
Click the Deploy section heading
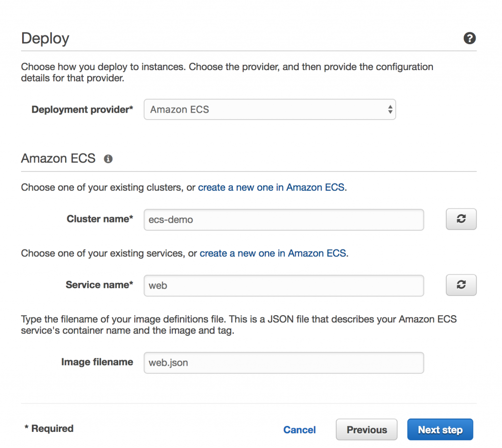point(45,38)
